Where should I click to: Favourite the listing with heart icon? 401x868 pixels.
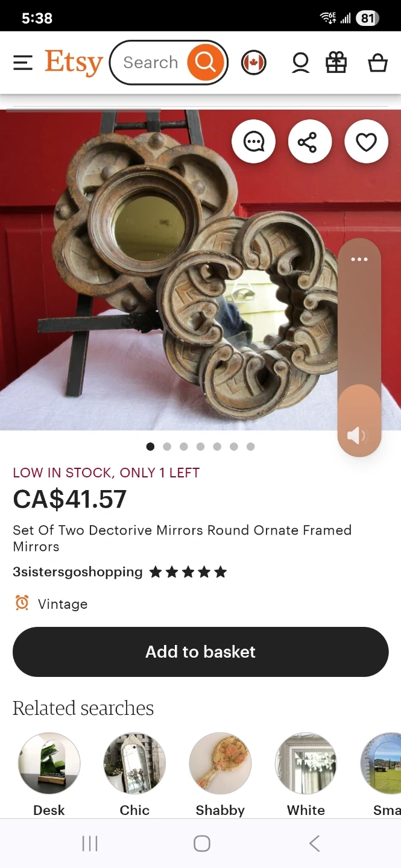(x=366, y=142)
